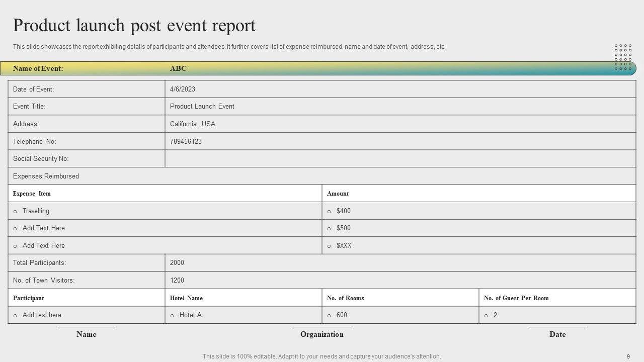
Task: Select the 'Telephone No:' label cell
Action: 87,141
